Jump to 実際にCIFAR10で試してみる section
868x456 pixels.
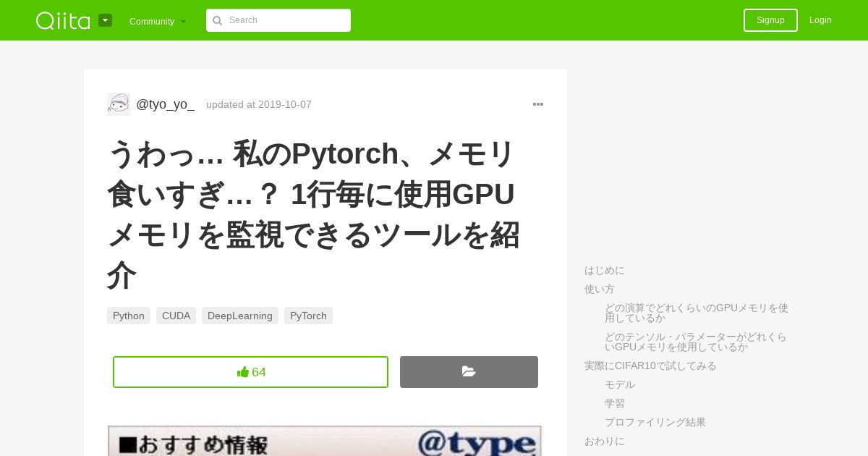pyautogui.click(x=650, y=366)
